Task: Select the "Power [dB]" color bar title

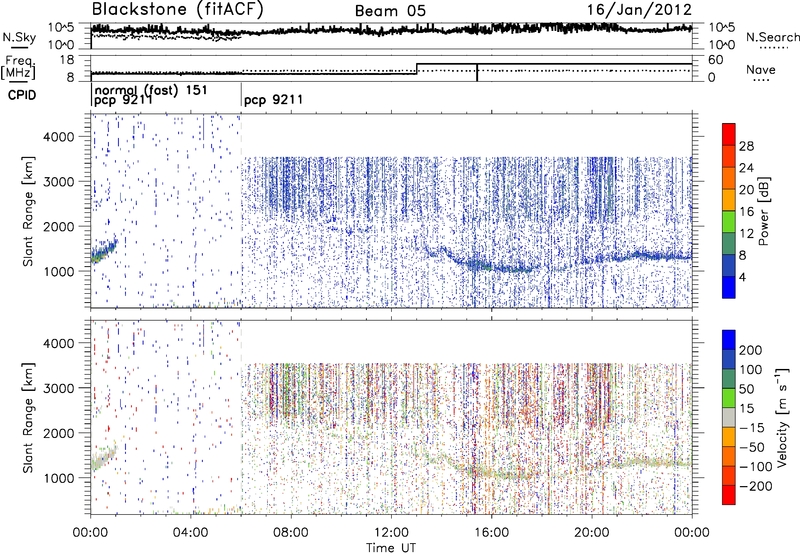Action: 764,211
